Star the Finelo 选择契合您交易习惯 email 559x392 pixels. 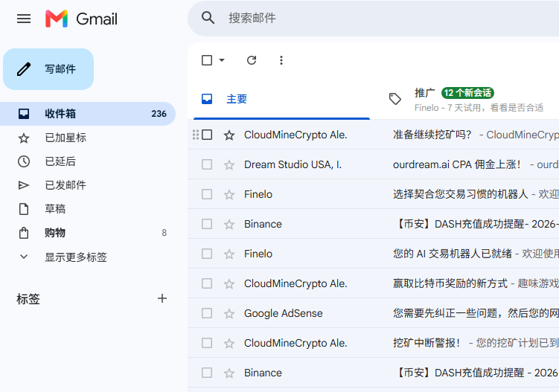229,195
